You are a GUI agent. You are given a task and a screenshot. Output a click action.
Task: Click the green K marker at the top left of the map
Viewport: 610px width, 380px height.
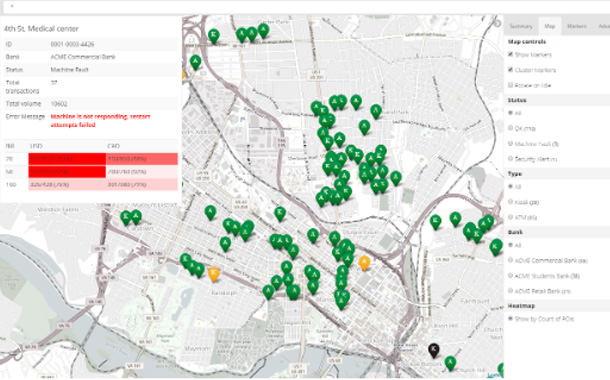pyautogui.click(x=214, y=36)
